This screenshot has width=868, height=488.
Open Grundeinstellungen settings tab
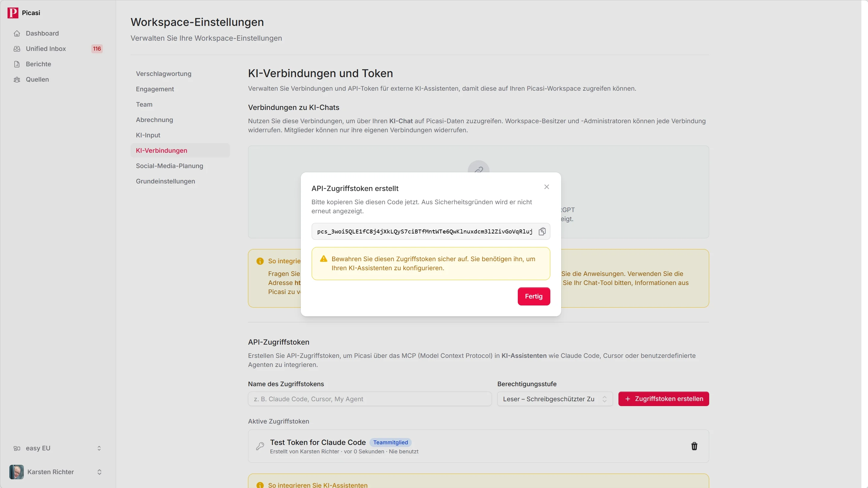(x=180, y=181)
